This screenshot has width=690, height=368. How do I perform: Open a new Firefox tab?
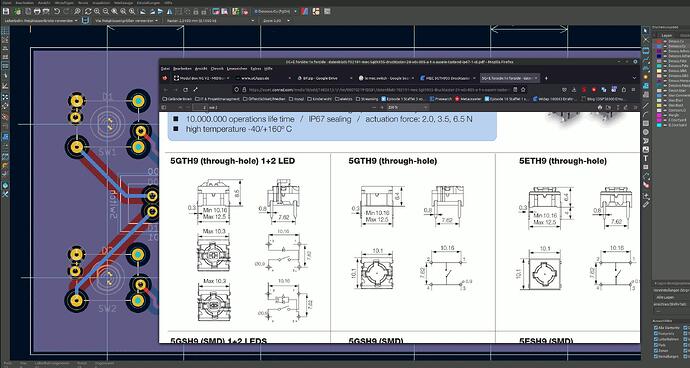[546, 78]
